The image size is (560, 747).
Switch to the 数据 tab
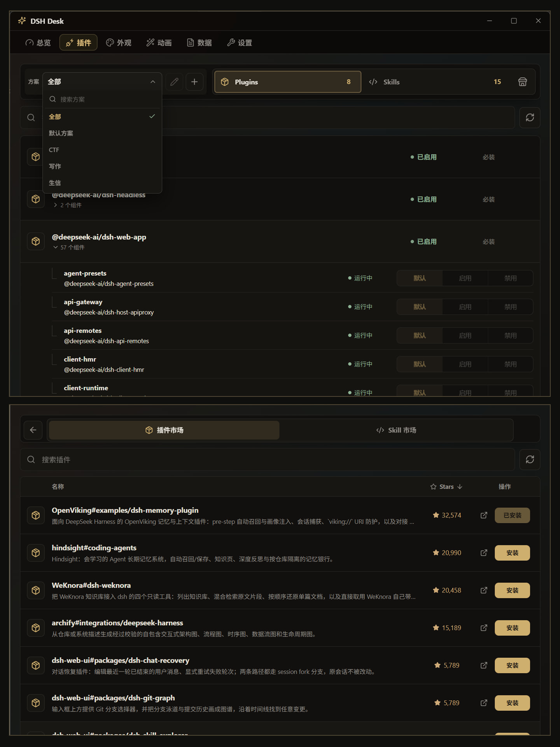coord(199,43)
